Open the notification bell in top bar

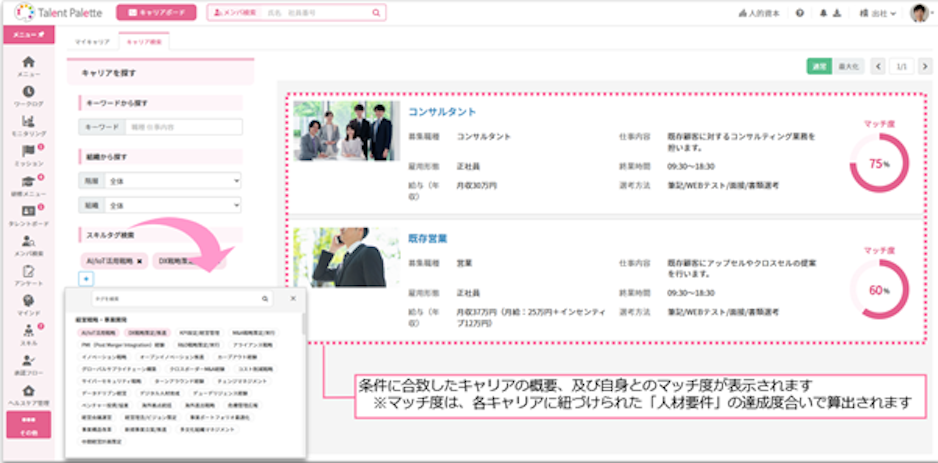(822, 13)
